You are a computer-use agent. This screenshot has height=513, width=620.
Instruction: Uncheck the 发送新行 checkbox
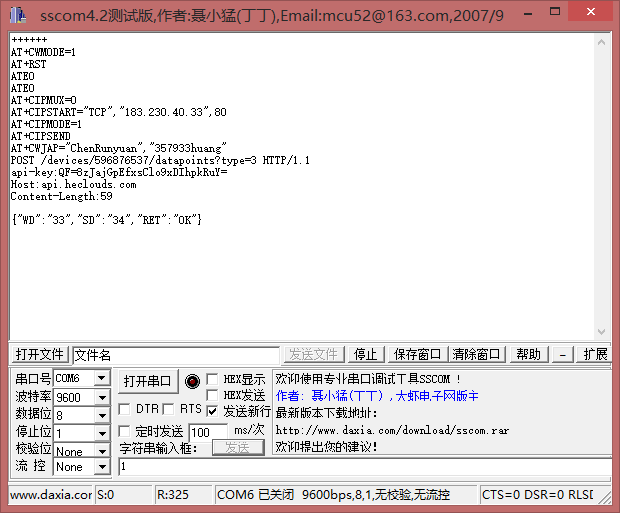[212, 411]
